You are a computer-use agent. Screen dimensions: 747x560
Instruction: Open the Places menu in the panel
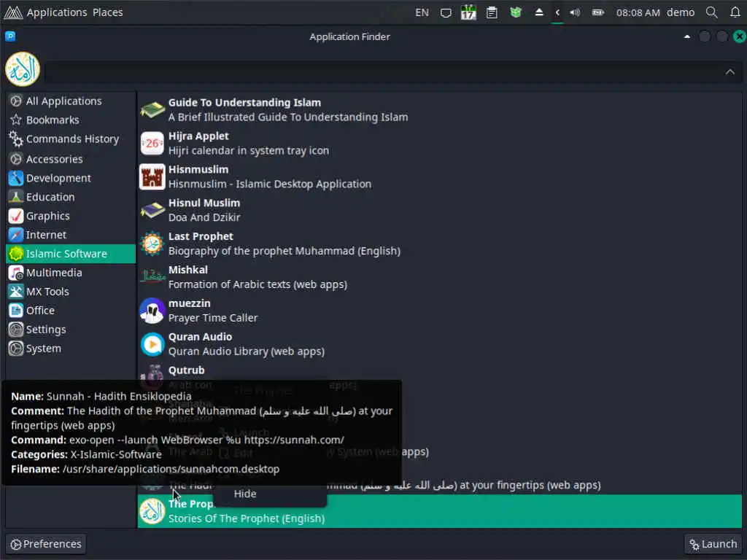point(108,12)
